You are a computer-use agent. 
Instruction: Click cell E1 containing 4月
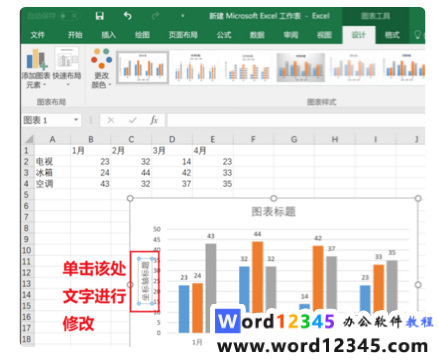(213, 151)
